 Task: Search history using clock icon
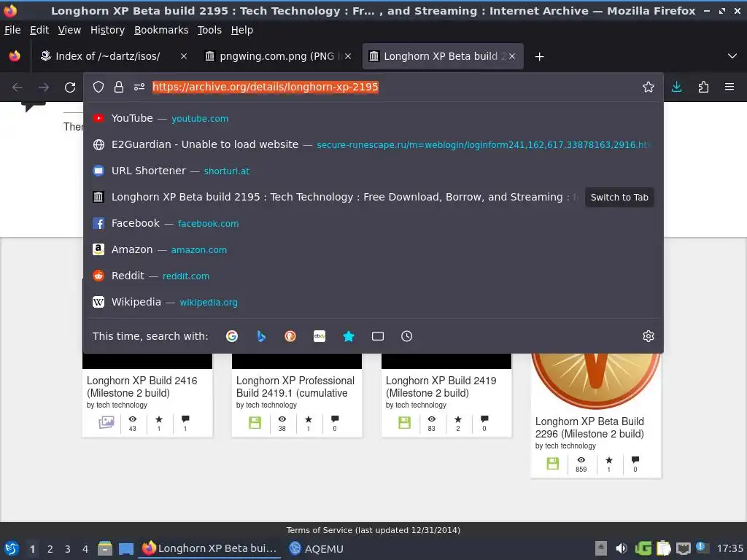tap(407, 336)
